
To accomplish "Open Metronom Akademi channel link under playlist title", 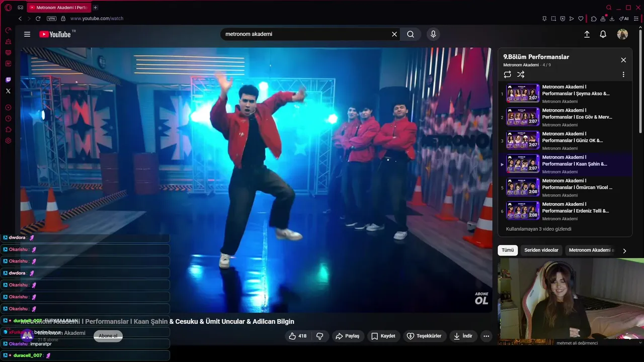I will coord(521,65).
